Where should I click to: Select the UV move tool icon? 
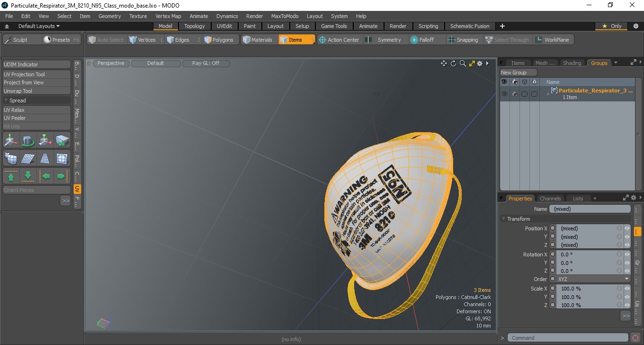tap(11, 140)
